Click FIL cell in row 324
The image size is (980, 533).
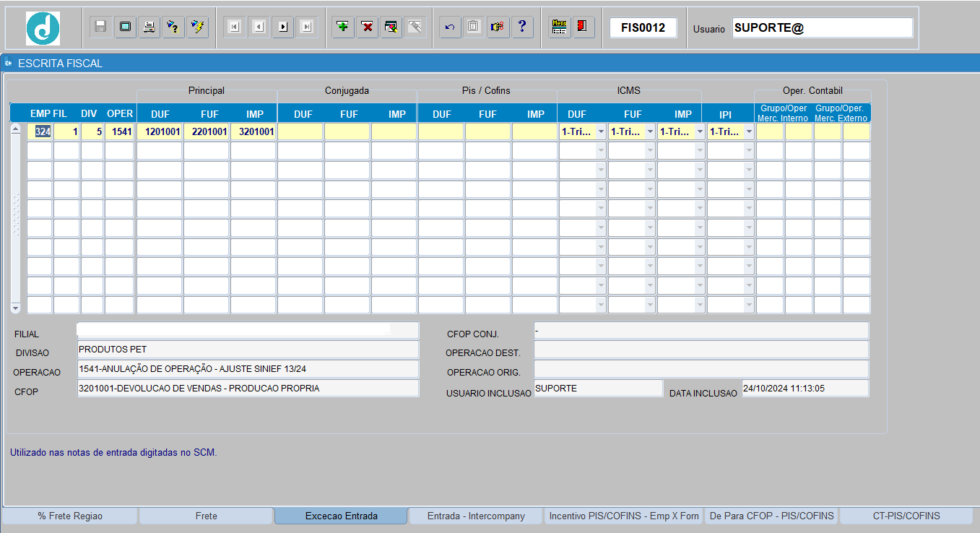pyautogui.click(x=66, y=132)
